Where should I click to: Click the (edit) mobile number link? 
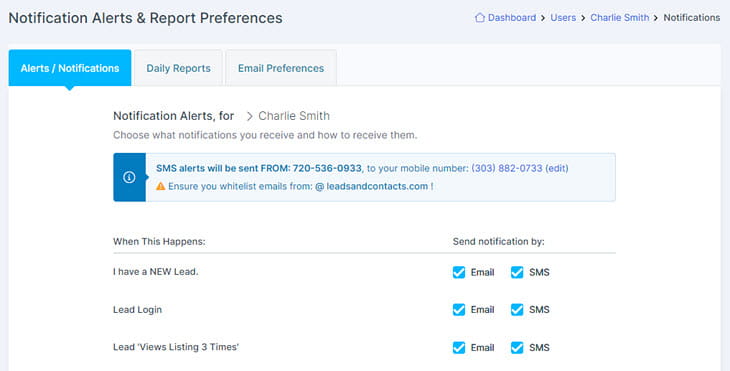[557, 168]
